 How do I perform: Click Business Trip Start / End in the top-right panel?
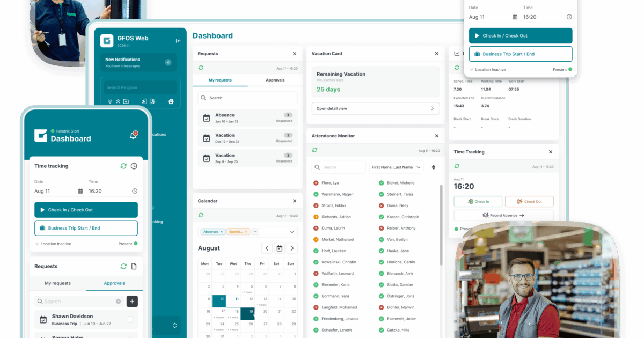pos(521,54)
